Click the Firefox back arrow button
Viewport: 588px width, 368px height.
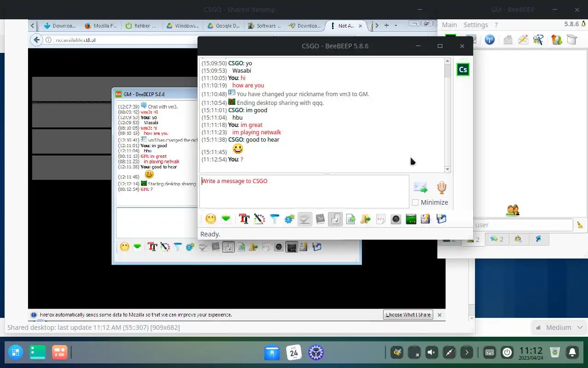(x=36, y=40)
